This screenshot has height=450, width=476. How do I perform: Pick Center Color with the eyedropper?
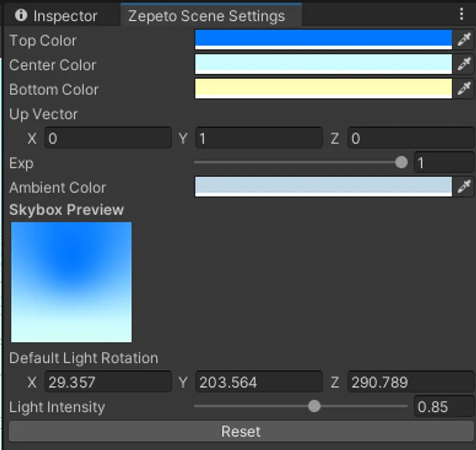[464, 64]
